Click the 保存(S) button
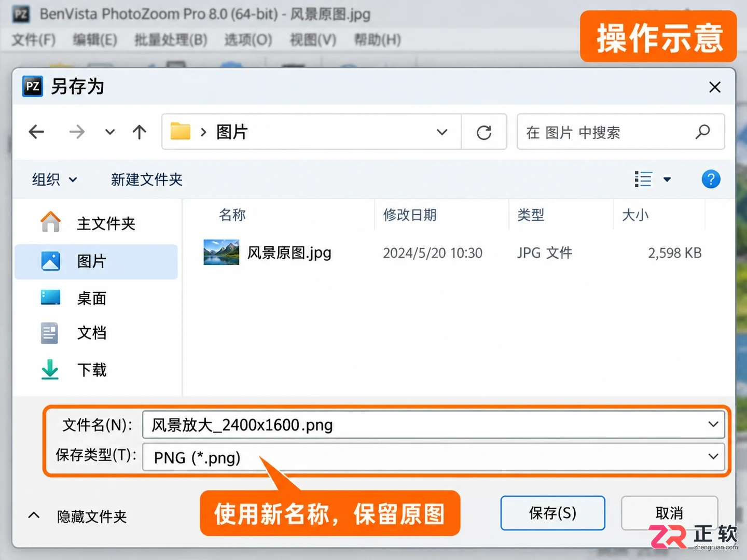The width and height of the screenshot is (747, 560). (x=552, y=513)
